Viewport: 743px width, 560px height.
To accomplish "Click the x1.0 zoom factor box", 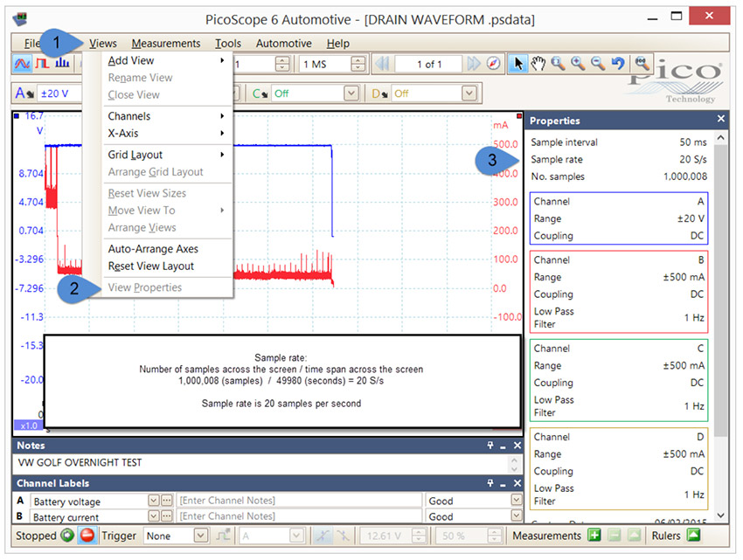I will pyautogui.click(x=29, y=425).
